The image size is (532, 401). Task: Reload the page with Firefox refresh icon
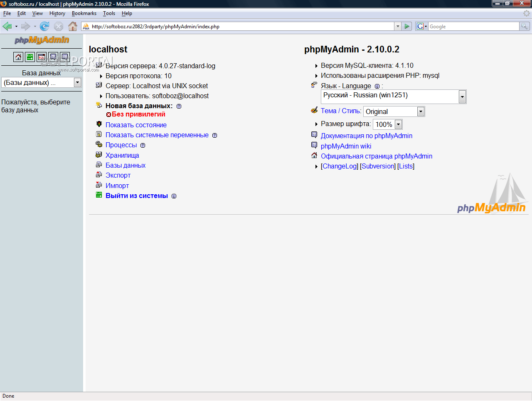pos(44,26)
